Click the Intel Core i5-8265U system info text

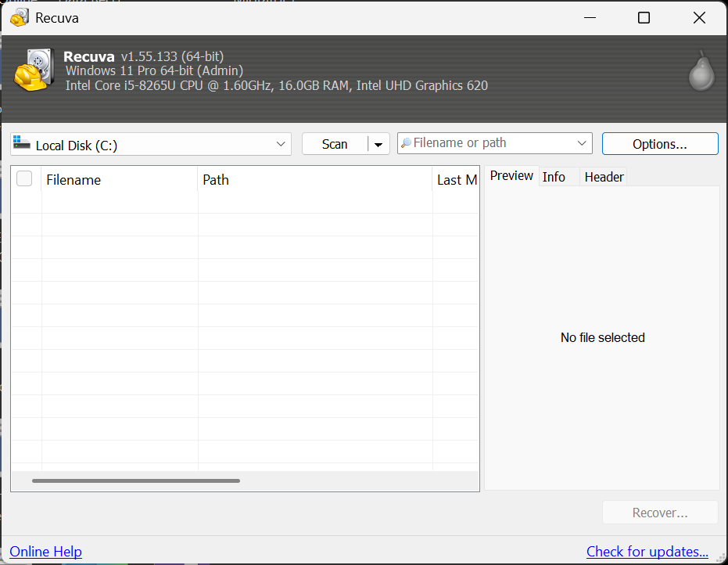pos(277,85)
